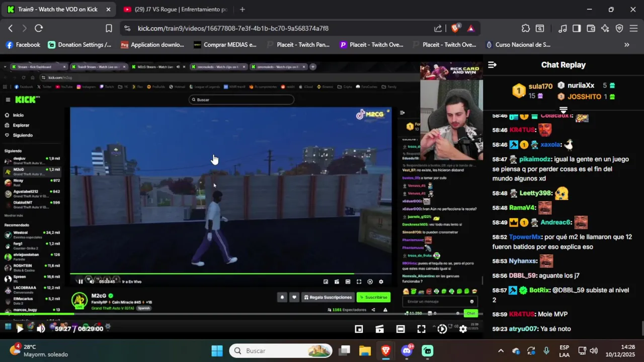
Task: Click username pikaimodz in chat
Action: point(535,159)
